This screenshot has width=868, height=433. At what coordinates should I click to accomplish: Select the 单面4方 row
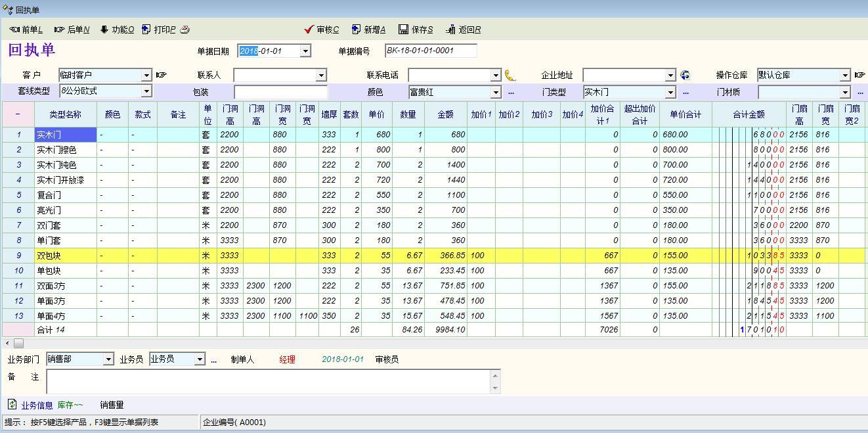click(x=433, y=316)
